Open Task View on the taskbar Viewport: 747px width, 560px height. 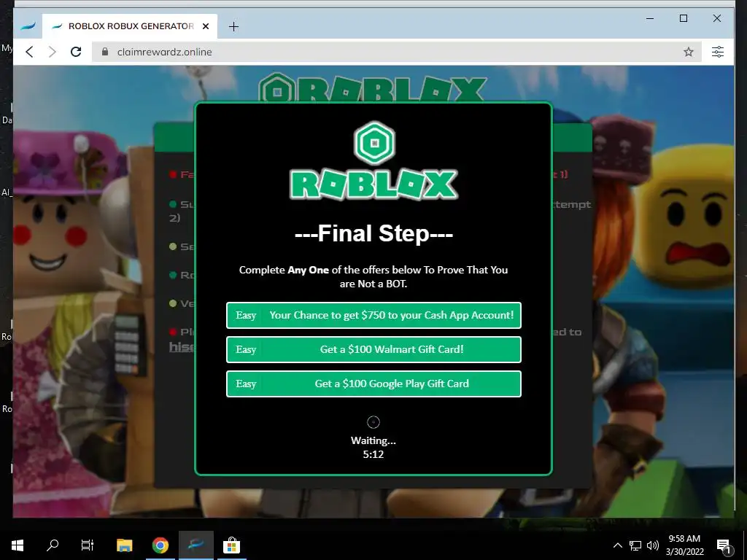[x=88, y=545]
